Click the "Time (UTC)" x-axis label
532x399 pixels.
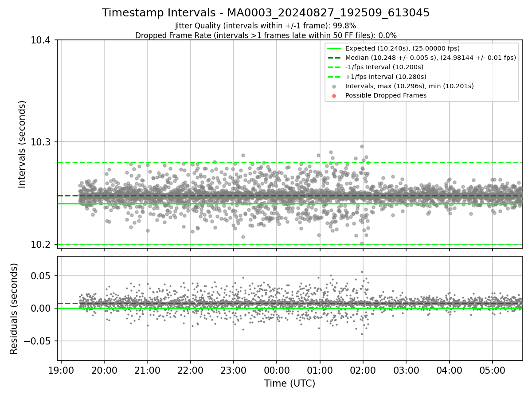[x=289, y=383]
